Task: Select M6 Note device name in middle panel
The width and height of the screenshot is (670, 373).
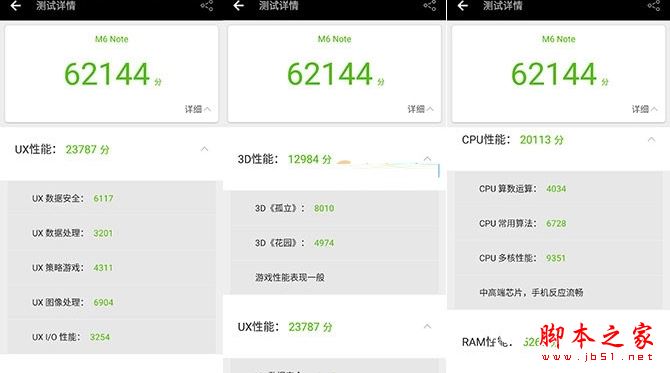Action: [335, 39]
